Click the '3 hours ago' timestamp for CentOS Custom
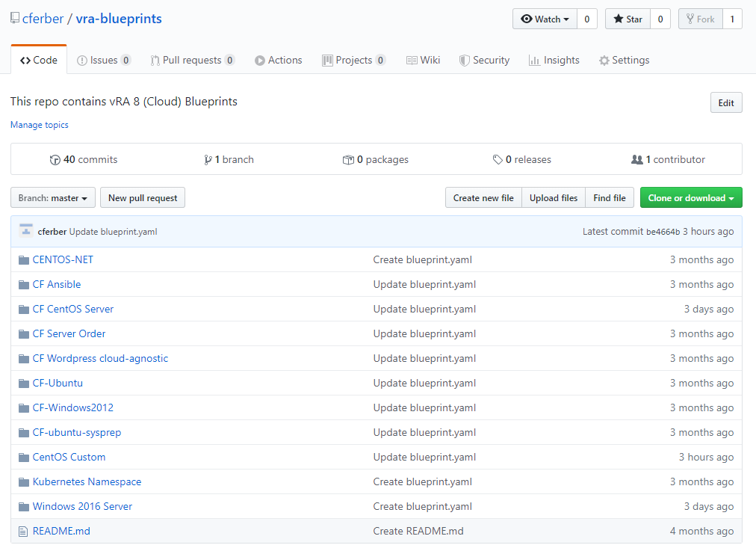This screenshot has height=551, width=756. (x=707, y=458)
